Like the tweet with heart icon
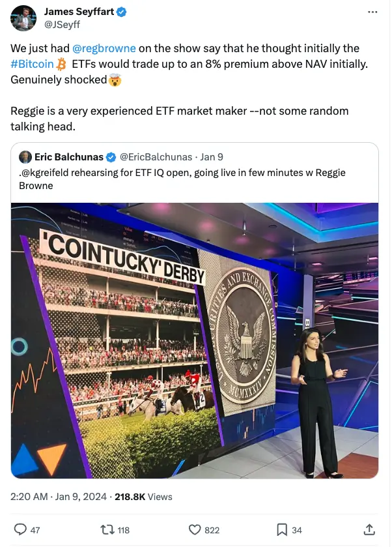This screenshot has height=547, width=392. click(x=195, y=530)
